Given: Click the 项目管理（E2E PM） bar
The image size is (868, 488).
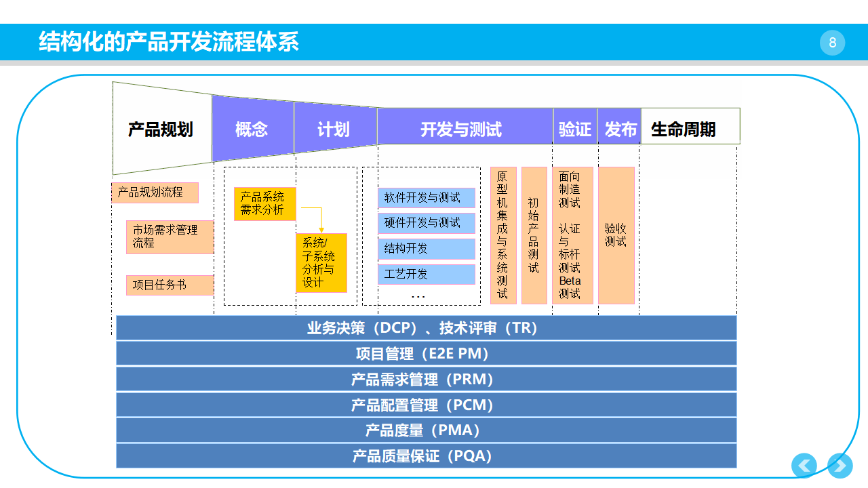Looking at the screenshot, I should (427, 354).
